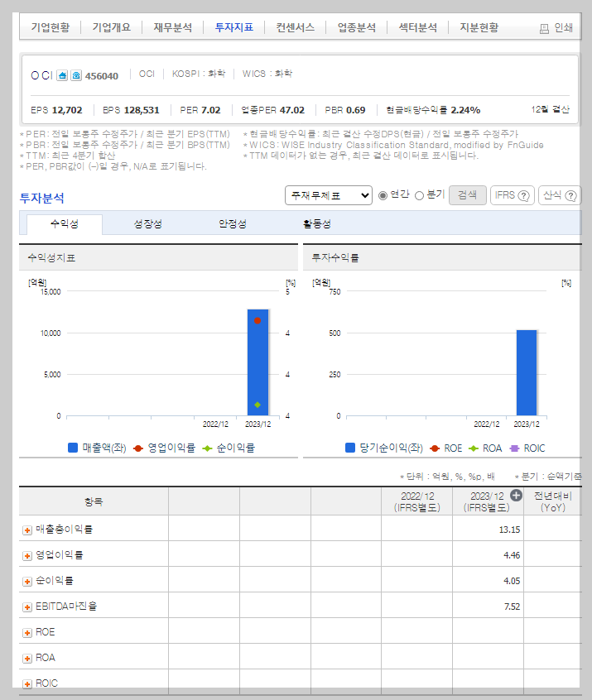Switch to the 안정성 tab
Viewport: 592px width, 700px height.
(x=233, y=223)
